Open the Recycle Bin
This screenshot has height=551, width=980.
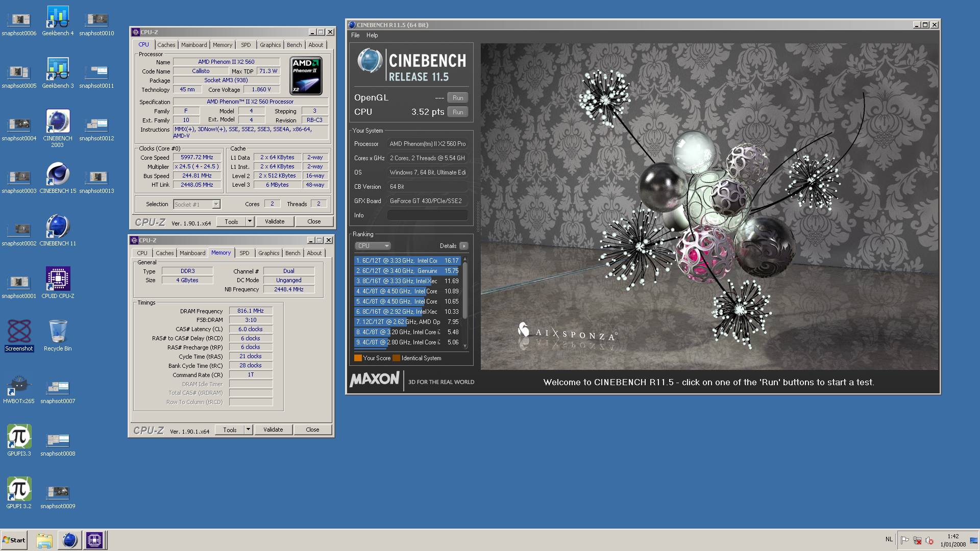(x=58, y=336)
